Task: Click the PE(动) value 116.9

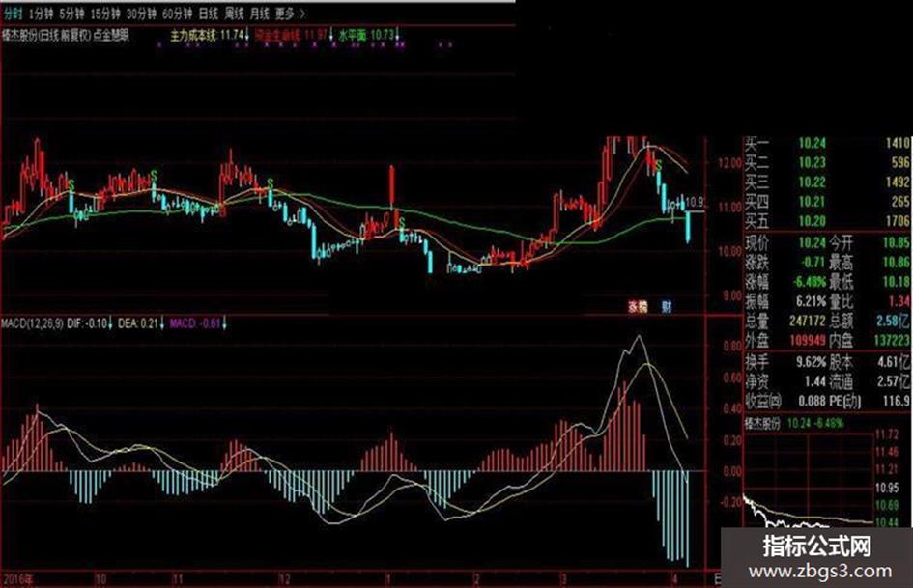Action: (x=896, y=401)
